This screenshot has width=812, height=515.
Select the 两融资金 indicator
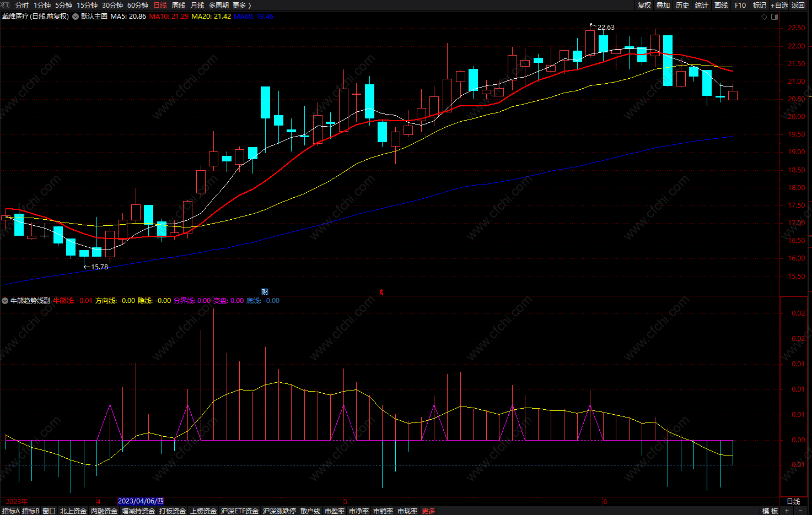104,511
